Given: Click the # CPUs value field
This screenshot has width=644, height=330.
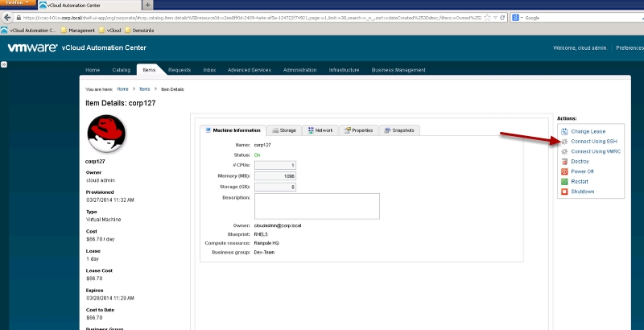Looking at the screenshot, I should 275,166.
